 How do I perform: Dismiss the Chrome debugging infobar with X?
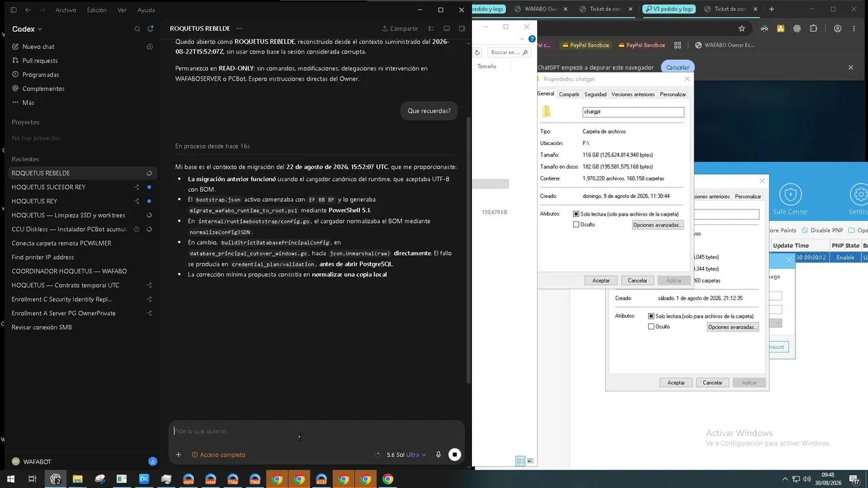pyautogui.click(x=851, y=68)
